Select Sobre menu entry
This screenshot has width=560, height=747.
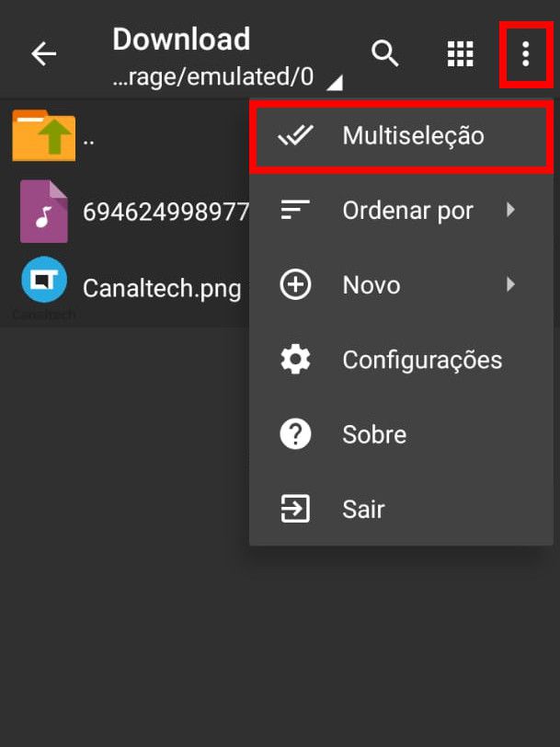click(401, 434)
